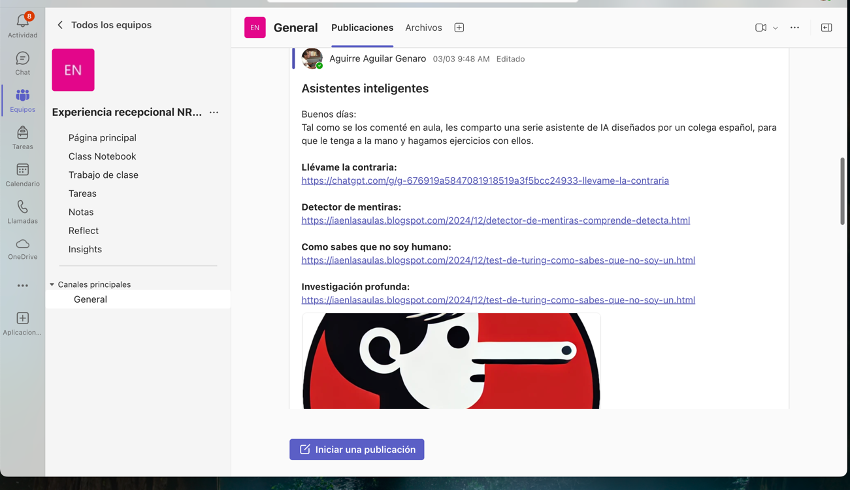
Task: Toggle the right side panel icon
Action: click(x=826, y=28)
